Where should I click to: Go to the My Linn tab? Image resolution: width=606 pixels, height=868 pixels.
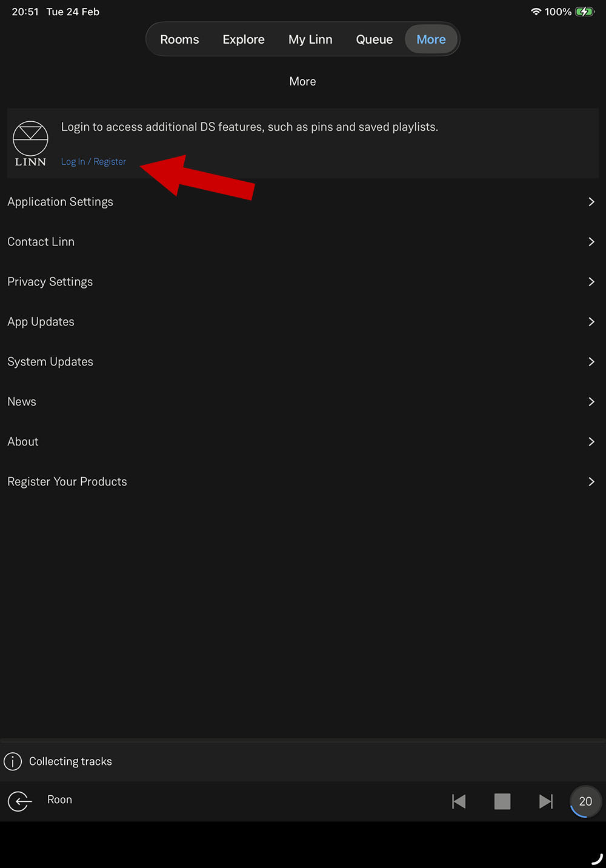click(x=310, y=39)
